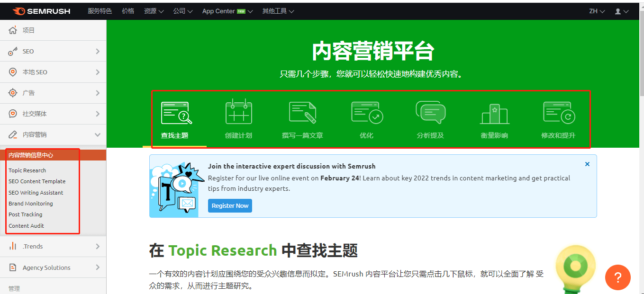This screenshot has width=644, height=294.
Task: Switch to the 撰写一篇文章 tab label
Action: (x=302, y=135)
